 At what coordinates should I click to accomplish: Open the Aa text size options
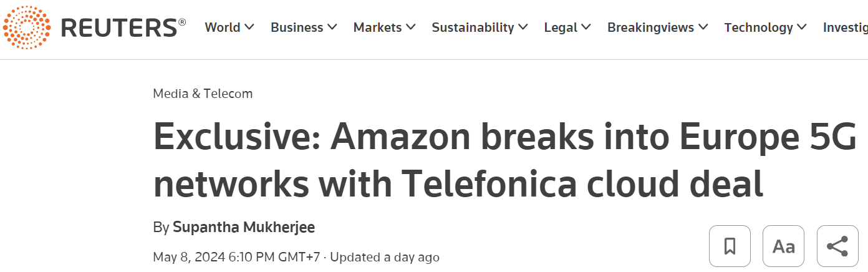pos(783,246)
